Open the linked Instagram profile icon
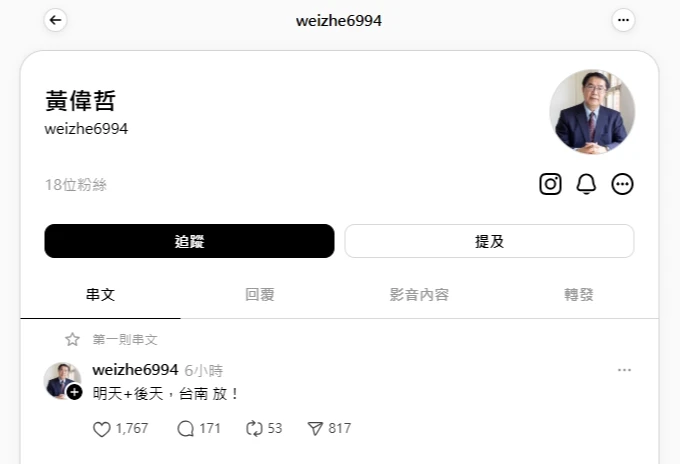Screen dimensions: 681x464 tap(550, 184)
